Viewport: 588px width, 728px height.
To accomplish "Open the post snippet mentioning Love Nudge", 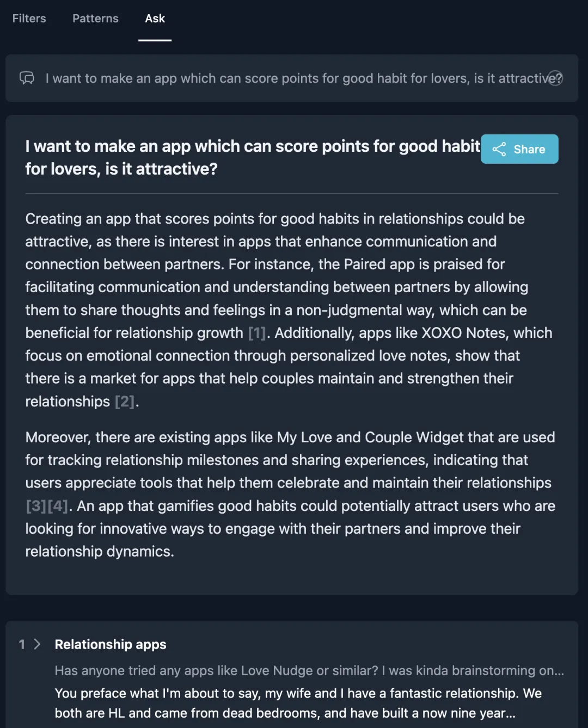I will [309, 670].
